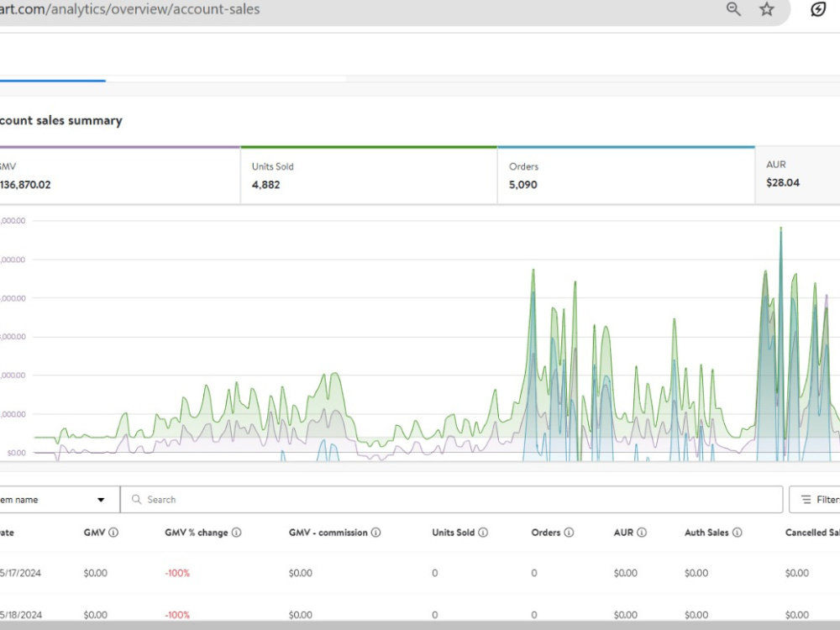Open the Filters button

point(815,499)
